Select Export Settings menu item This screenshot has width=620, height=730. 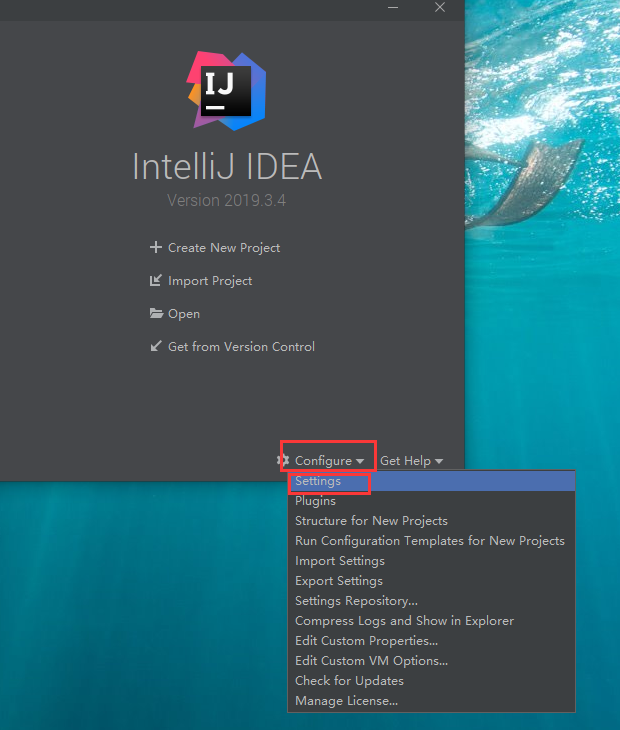(x=431, y=581)
